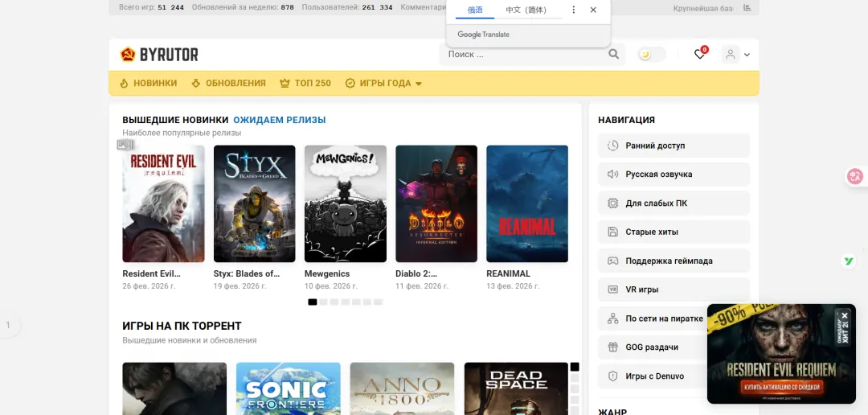Viewport: 868px width, 415px height.
Task: Open the Anno 1800 game card
Action: pos(403,388)
